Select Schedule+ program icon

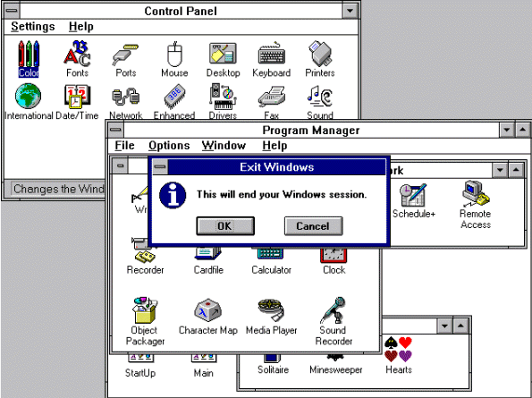414,201
